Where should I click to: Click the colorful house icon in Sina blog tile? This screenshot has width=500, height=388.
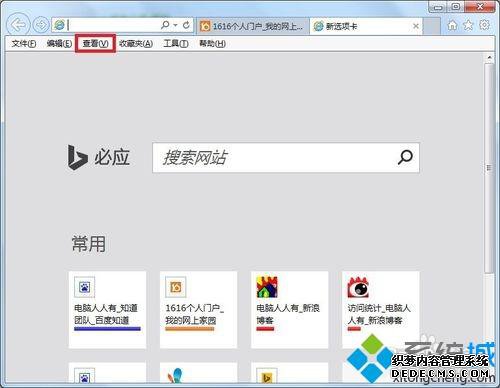coord(267,287)
